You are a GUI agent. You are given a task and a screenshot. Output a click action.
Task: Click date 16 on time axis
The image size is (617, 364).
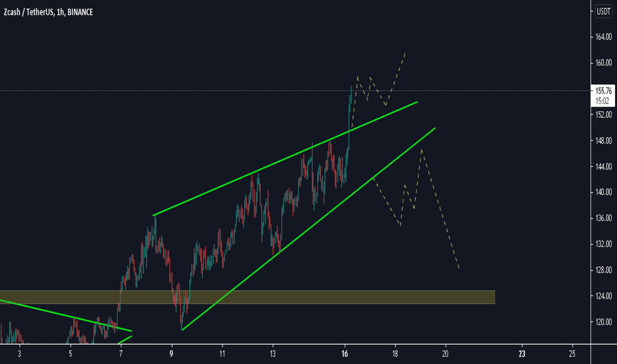click(x=345, y=354)
